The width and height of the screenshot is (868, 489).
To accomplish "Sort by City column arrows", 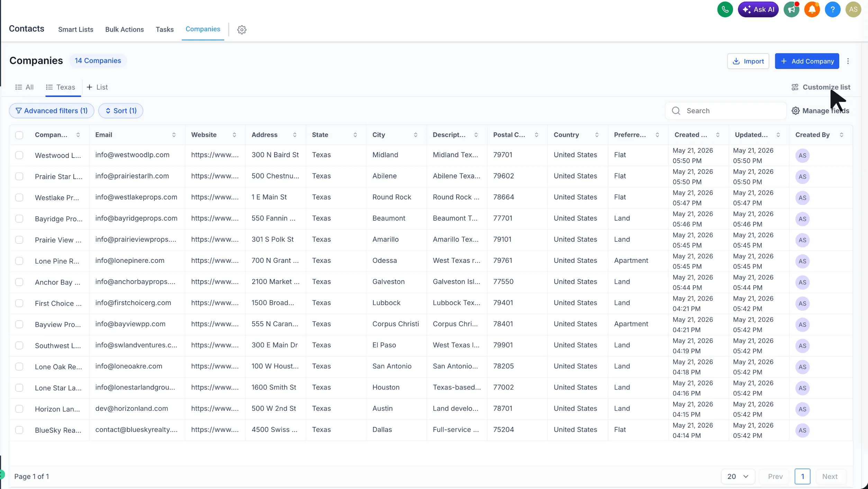I will coord(416,135).
